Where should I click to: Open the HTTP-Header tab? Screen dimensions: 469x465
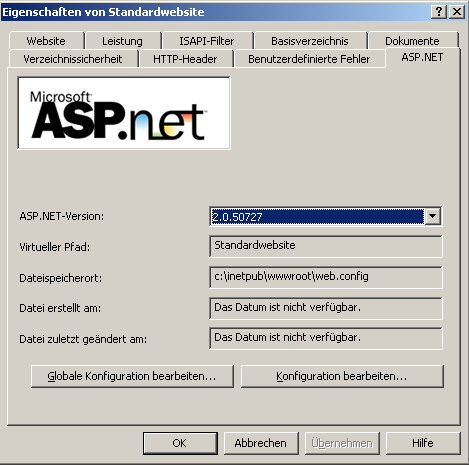pos(185,59)
